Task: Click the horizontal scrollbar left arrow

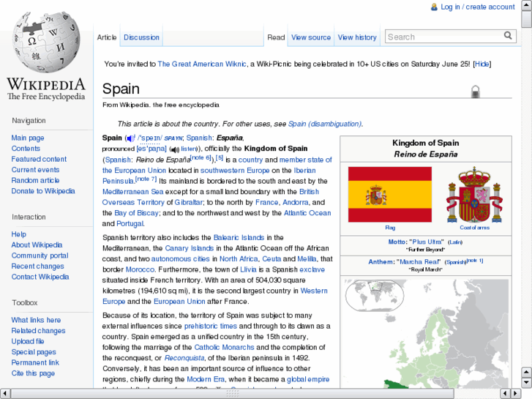Action: (5, 393)
